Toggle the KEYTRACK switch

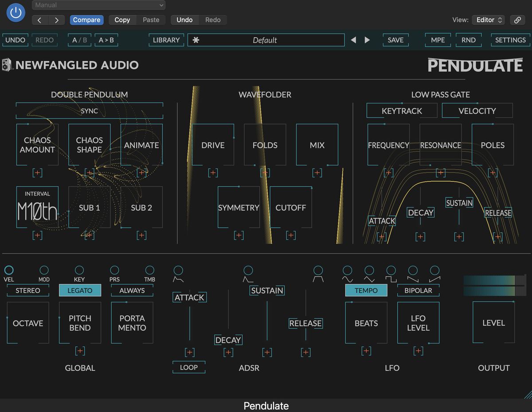402,111
